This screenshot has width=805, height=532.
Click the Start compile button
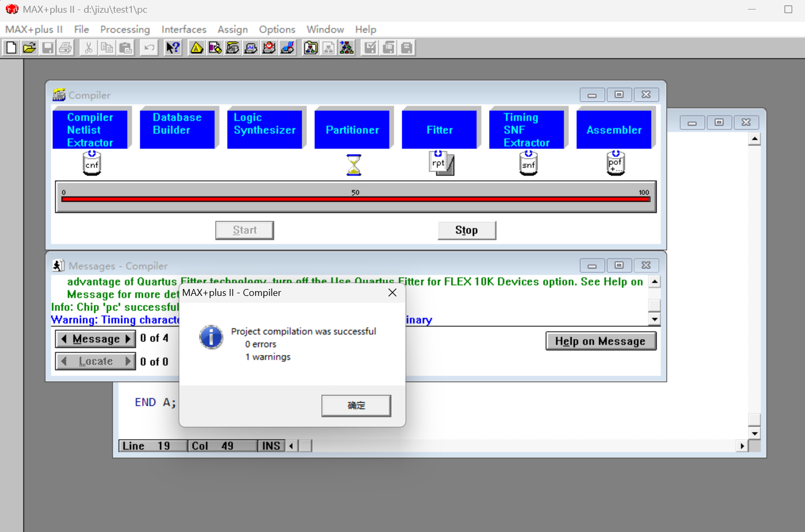coord(245,230)
